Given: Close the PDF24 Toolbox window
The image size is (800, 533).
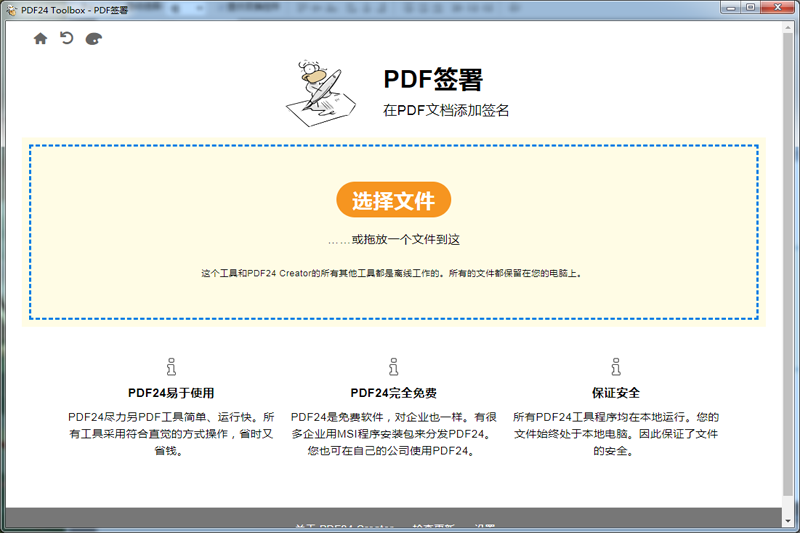Looking at the screenshot, I should (778, 8).
